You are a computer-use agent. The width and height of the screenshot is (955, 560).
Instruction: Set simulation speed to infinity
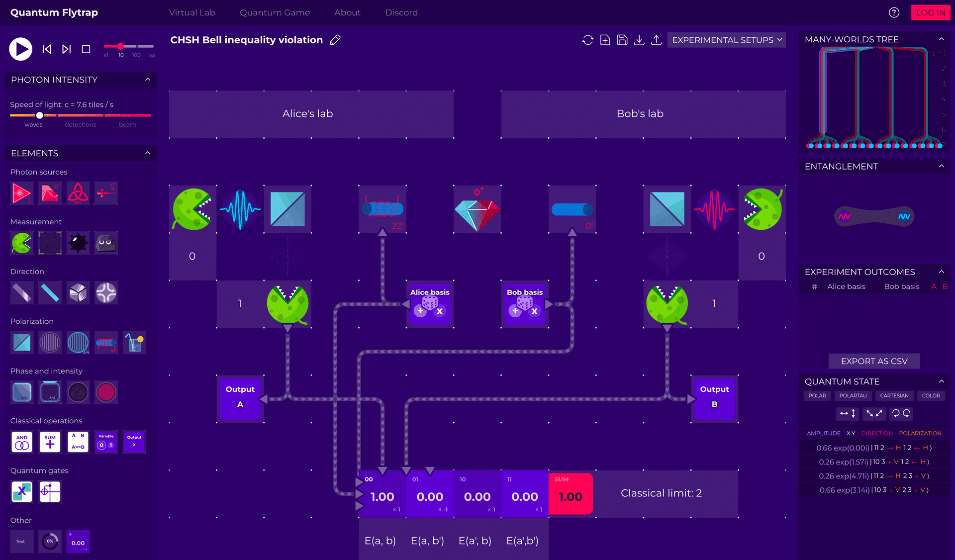click(x=151, y=47)
